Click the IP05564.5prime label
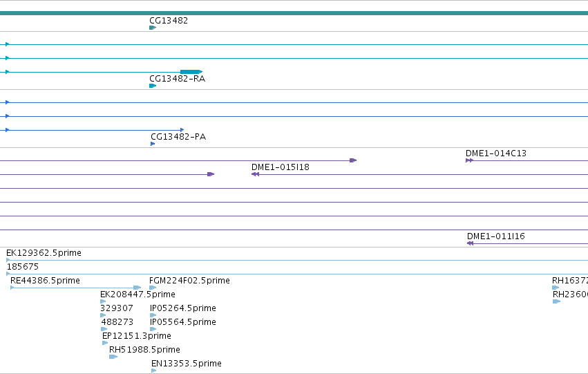Image resolution: width=588 pixels, height=374 pixels. pyautogui.click(x=183, y=322)
